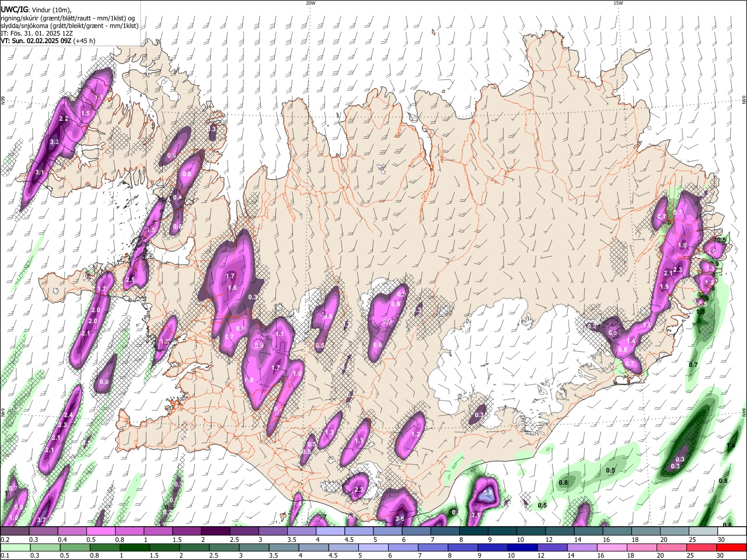Viewport: 747px width, 560px height.
Task: Click the '3.6' precipitation value on the map
Action: [x=400, y=519]
